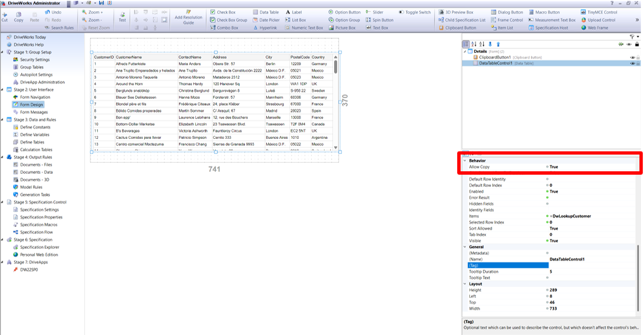Open Form Navigation in sidebar

pyautogui.click(x=31, y=97)
